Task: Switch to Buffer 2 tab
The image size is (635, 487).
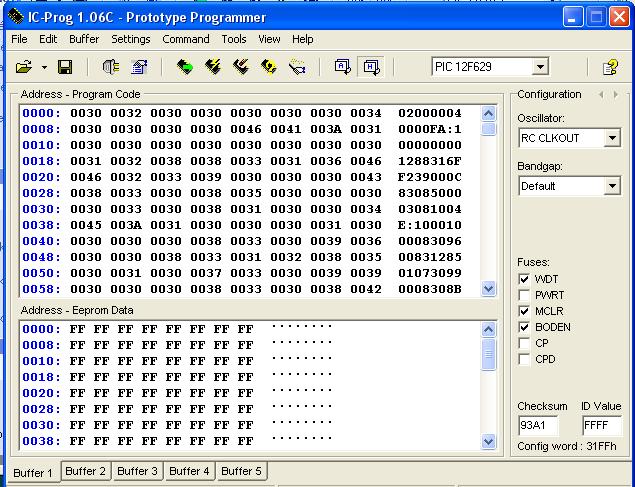Action: (x=85, y=471)
